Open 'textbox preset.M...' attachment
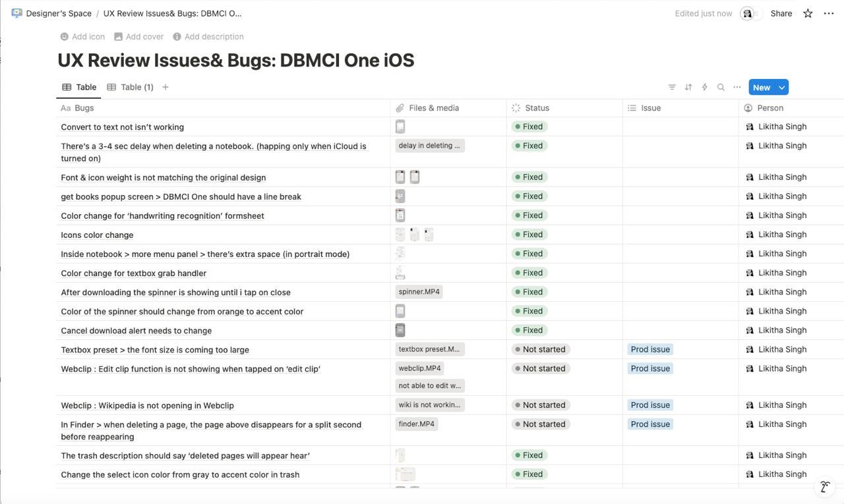Viewport: 844px width, 504px height. pyautogui.click(x=430, y=349)
